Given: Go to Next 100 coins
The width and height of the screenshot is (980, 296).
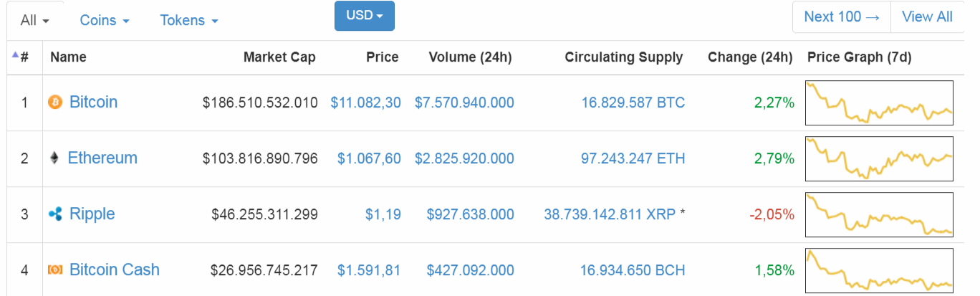Looking at the screenshot, I should [x=842, y=16].
